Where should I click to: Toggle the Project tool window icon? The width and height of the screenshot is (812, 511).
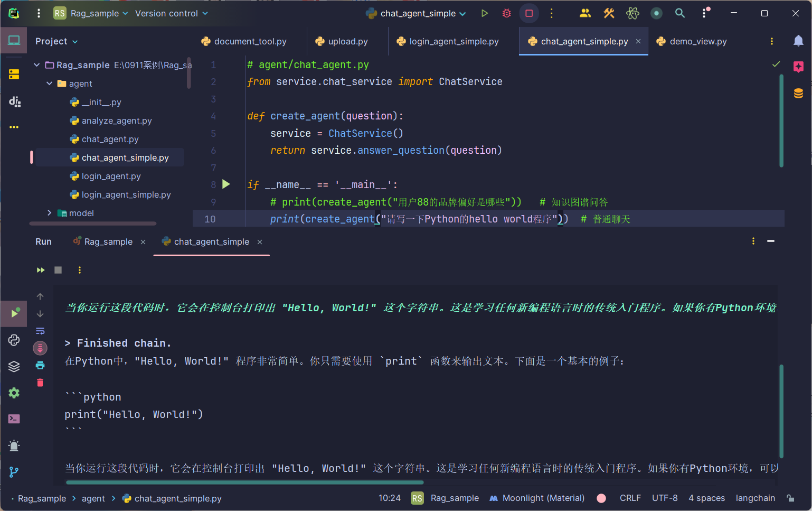(14, 41)
